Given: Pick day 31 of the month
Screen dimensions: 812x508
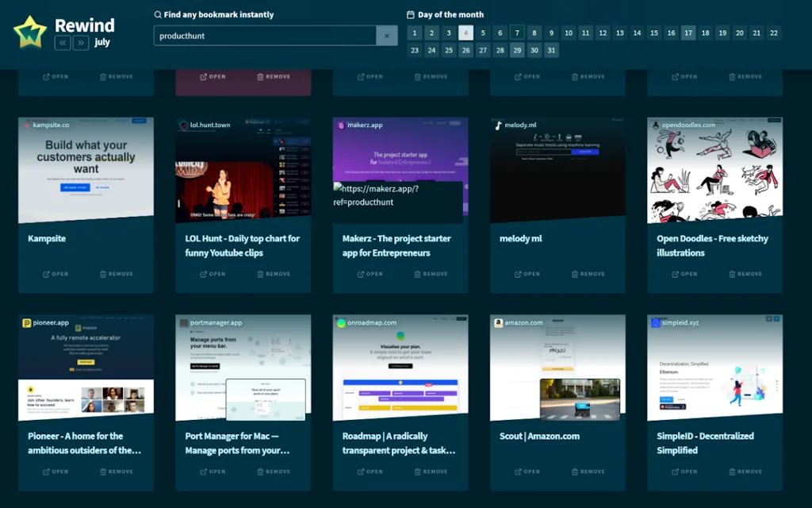Looking at the screenshot, I should 551,50.
